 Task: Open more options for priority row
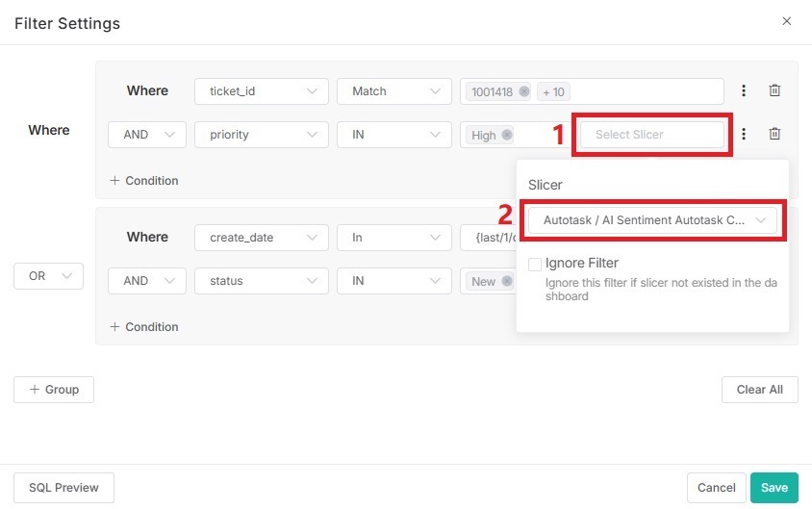point(744,135)
